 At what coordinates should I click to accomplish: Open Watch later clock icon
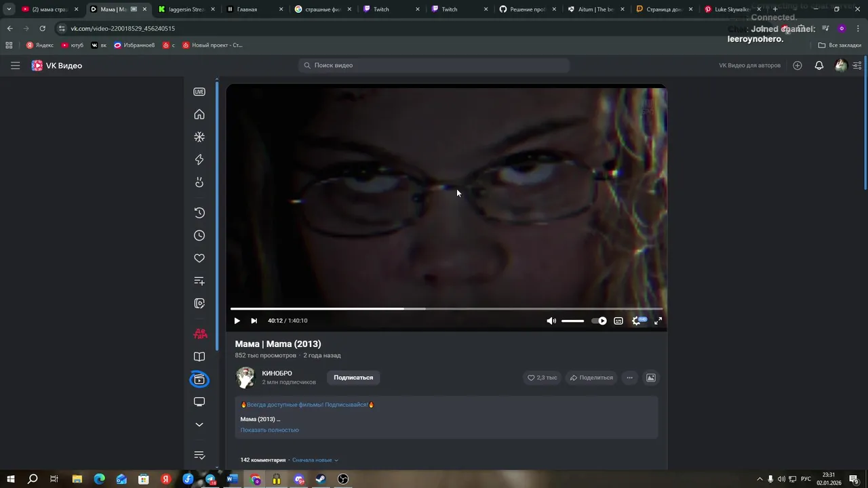coord(199,235)
